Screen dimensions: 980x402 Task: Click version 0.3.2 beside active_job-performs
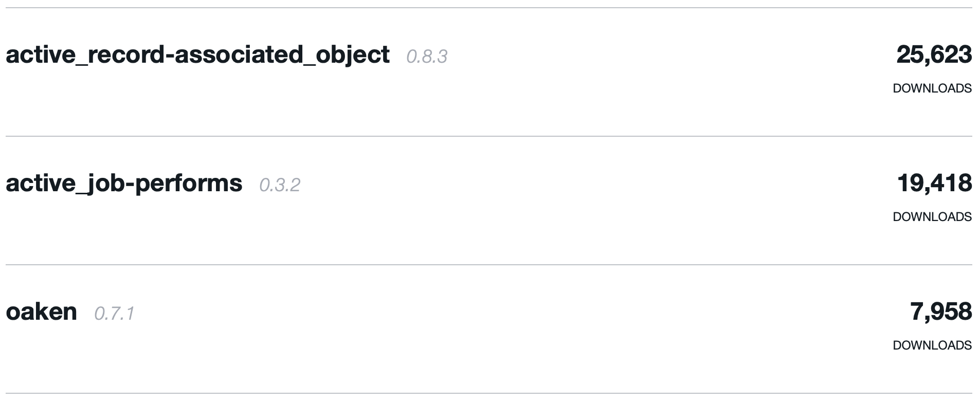click(x=280, y=185)
